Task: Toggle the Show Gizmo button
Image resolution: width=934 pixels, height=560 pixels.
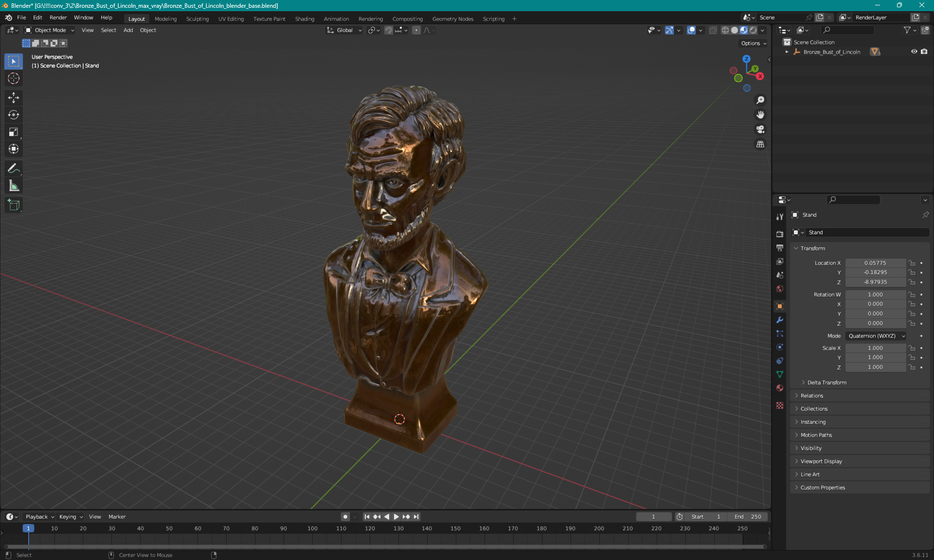Action: (669, 30)
